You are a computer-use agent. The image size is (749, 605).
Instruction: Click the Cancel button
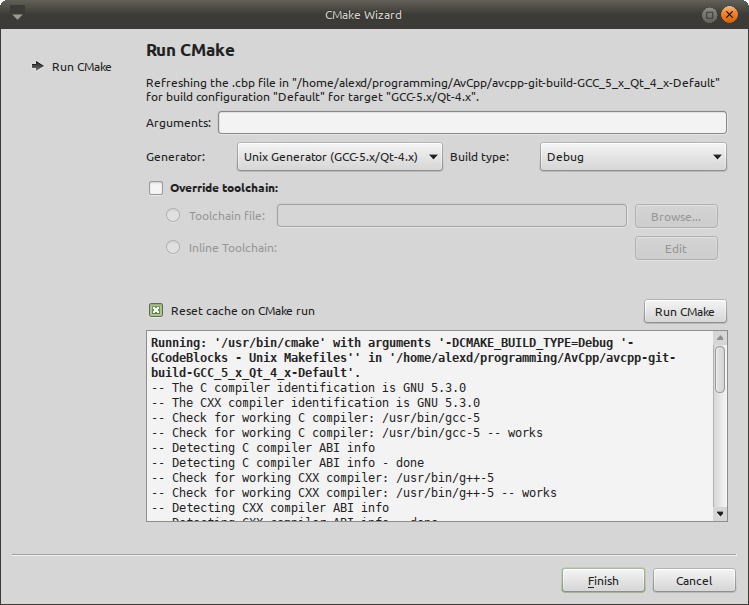tap(694, 581)
